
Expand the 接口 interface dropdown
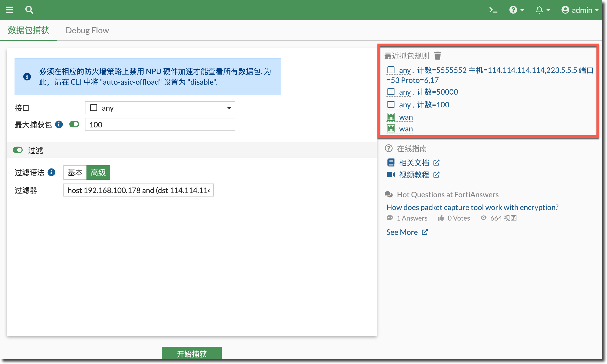[160, 108]
